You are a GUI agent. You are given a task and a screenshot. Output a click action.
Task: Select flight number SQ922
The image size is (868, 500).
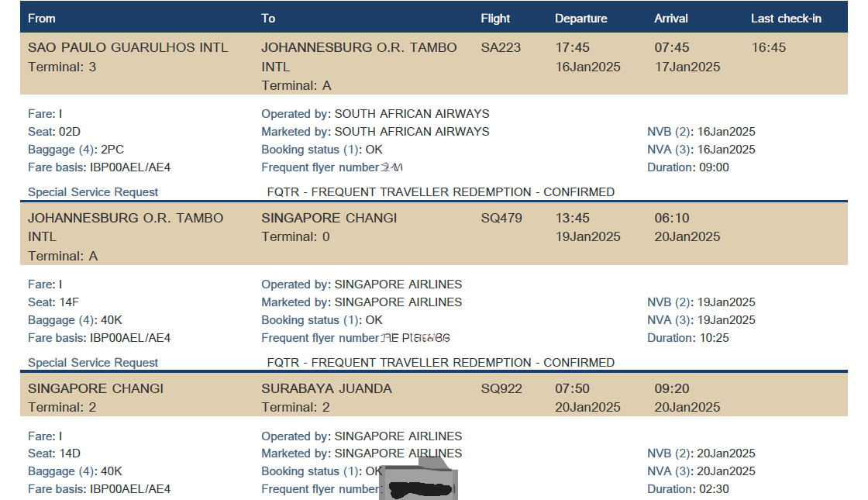(501, 389)
